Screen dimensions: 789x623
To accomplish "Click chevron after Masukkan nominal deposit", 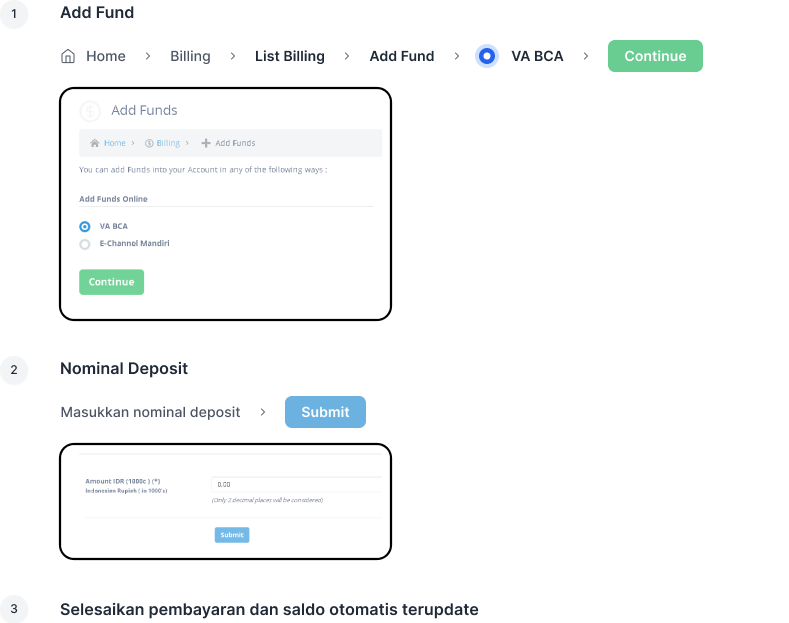I will [263, 412].
